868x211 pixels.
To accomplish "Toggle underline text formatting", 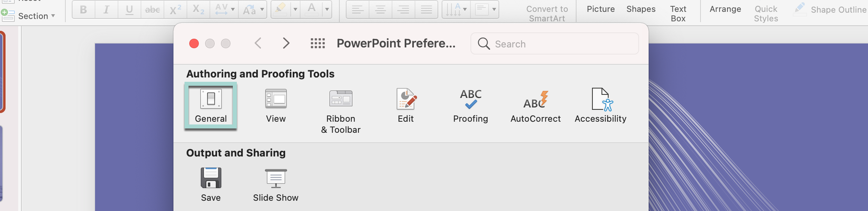I will click(x=129, y=9).
